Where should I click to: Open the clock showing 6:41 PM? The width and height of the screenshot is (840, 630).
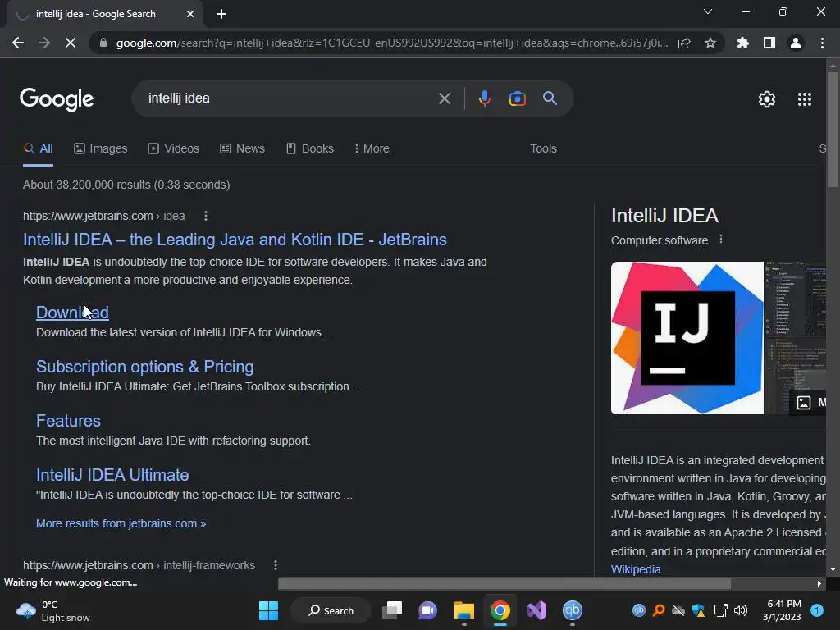pos(782,610)
